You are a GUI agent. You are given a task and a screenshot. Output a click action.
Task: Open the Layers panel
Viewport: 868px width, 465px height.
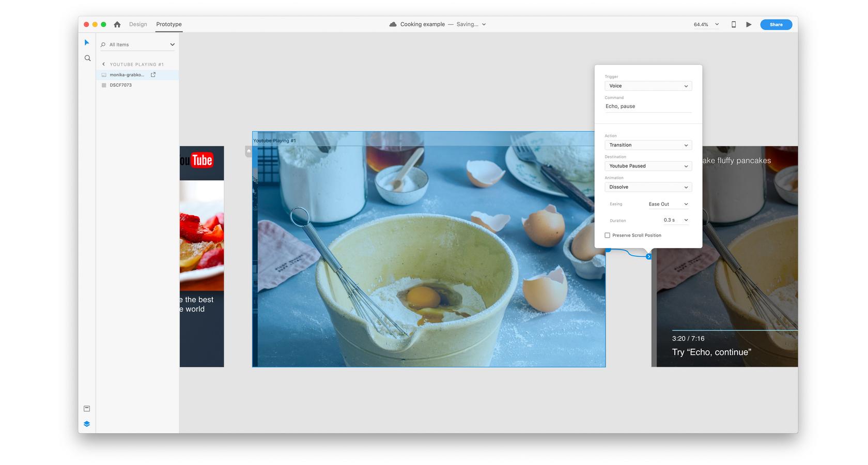pos(87,424)
